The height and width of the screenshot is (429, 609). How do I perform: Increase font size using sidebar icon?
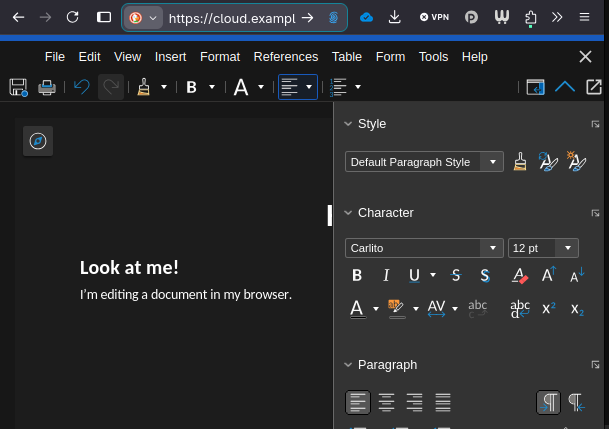(549, 275)
